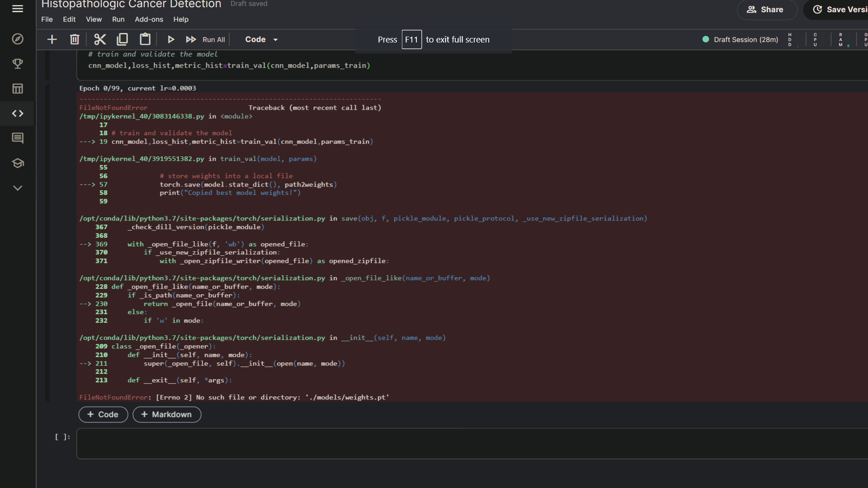Paste cell using clipboard icon
This screenshot has width=868, height=488.
(145, 39)
